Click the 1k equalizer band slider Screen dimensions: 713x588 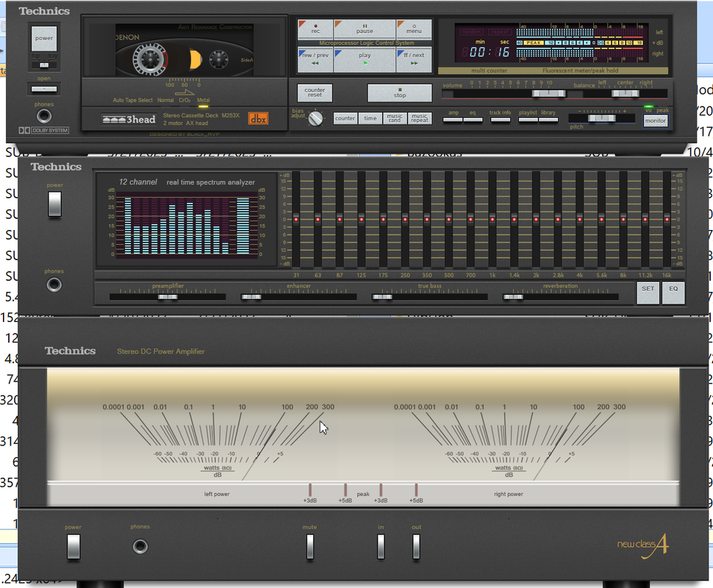click(492, 220)
